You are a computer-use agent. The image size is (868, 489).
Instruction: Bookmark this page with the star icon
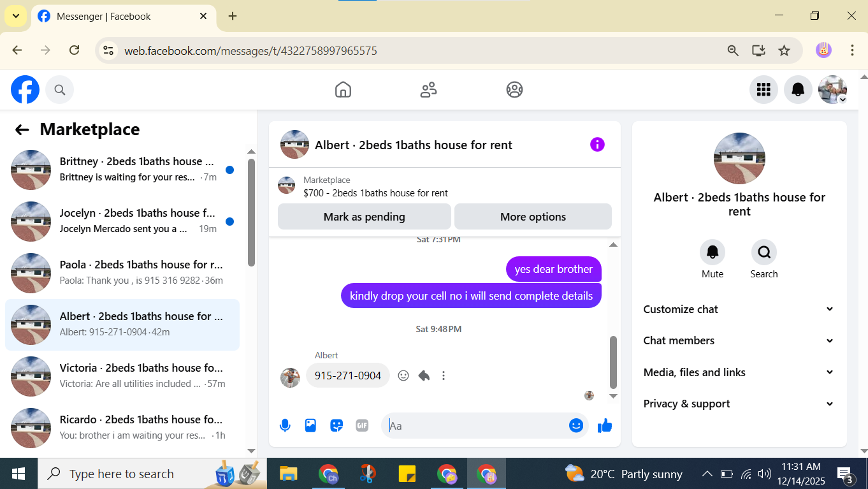(785, 50)
